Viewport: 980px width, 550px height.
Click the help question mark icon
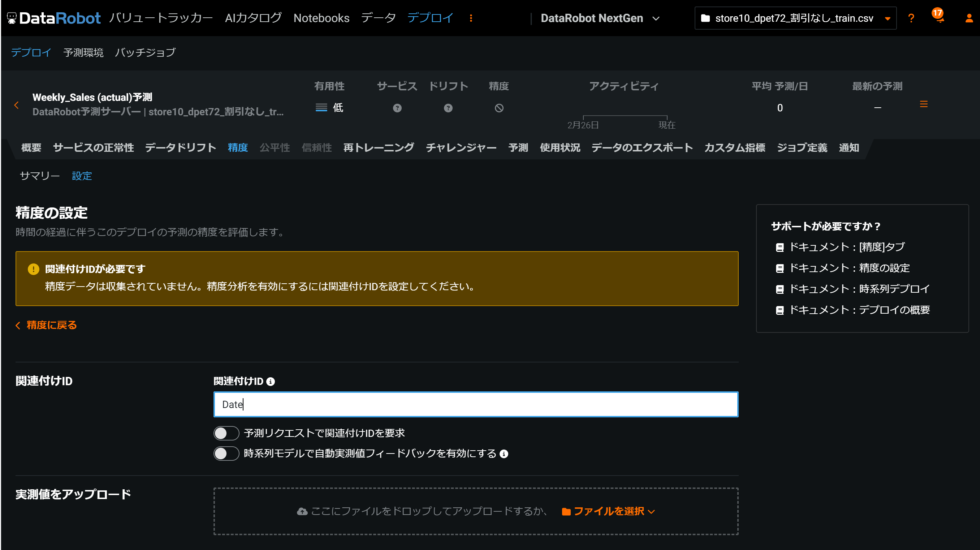[x=910, y=18]
